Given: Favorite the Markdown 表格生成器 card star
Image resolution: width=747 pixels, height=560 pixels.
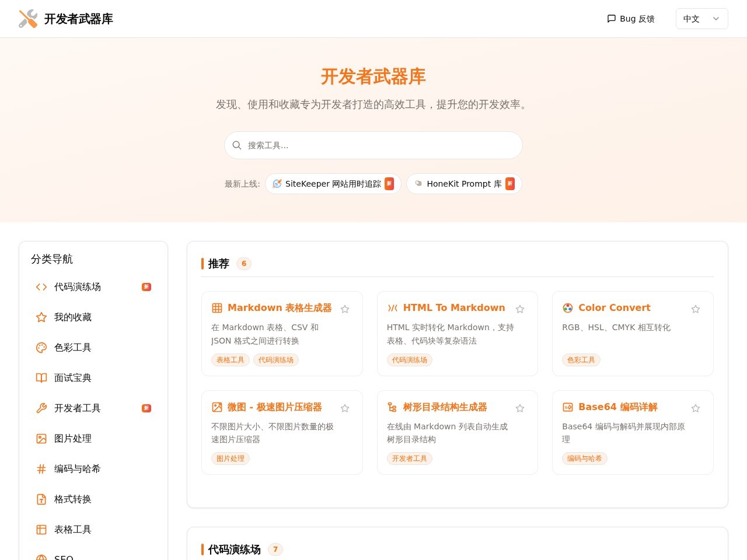Looking at the screenshot, I should coord(345,309).
